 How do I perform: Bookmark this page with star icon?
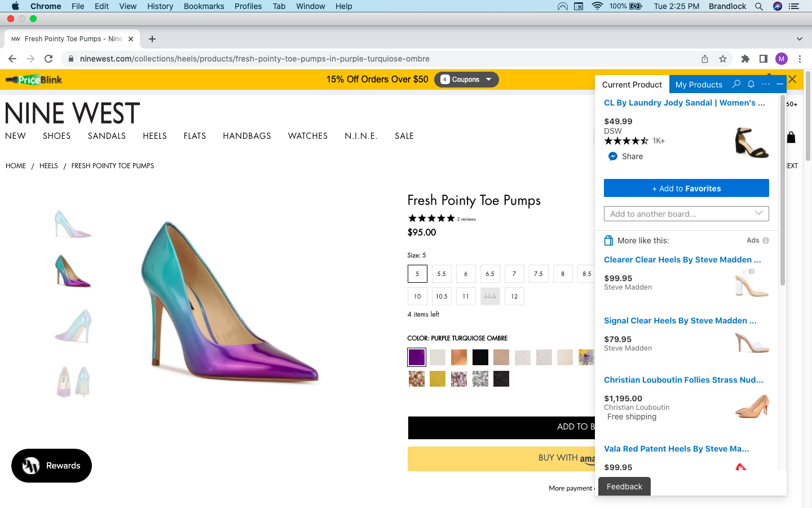723,59
